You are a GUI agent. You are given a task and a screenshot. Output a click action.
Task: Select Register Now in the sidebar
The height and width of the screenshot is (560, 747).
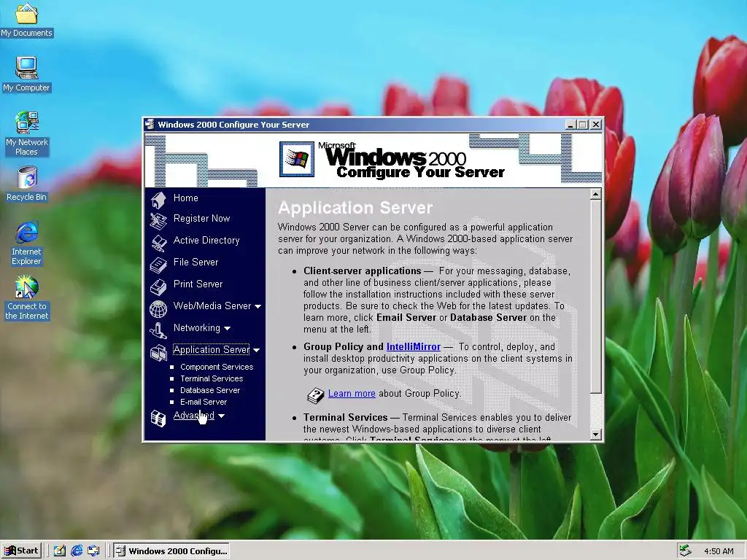201,219
